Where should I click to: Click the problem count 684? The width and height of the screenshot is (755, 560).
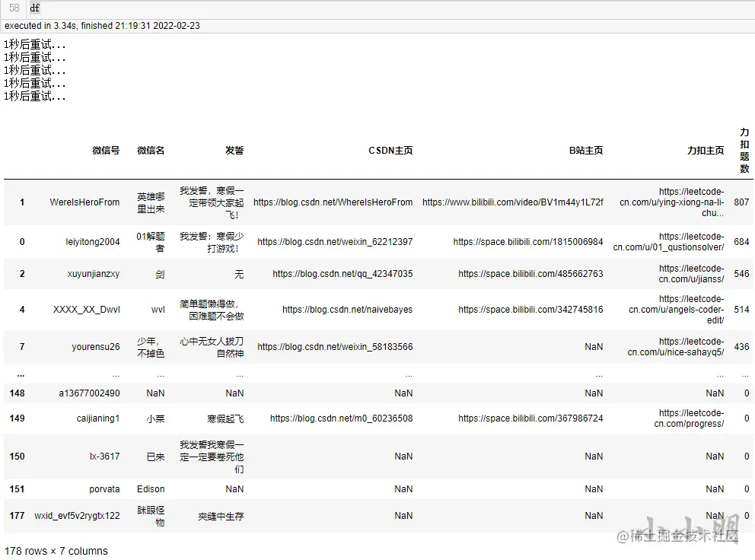[x=741, y=242]
